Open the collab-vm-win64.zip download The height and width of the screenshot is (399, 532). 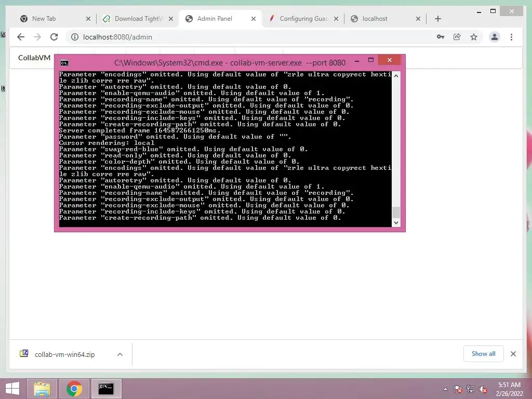(x=64, y=354)
